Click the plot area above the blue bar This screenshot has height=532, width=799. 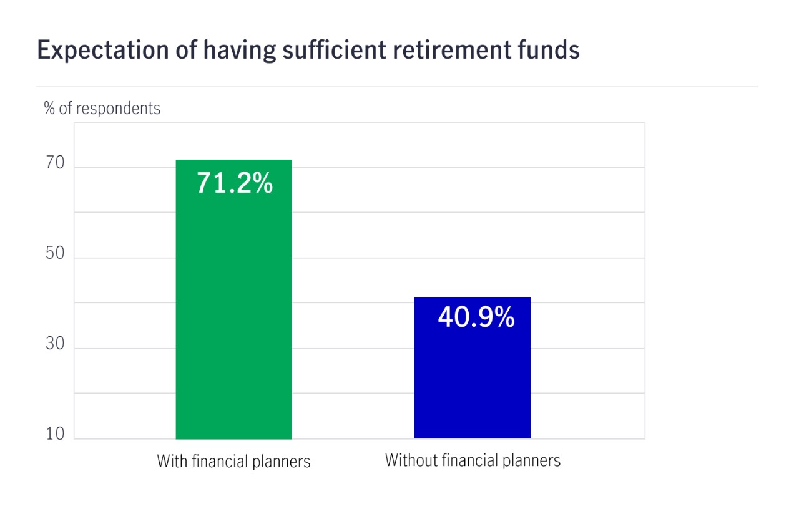click(x=473, y=210)
